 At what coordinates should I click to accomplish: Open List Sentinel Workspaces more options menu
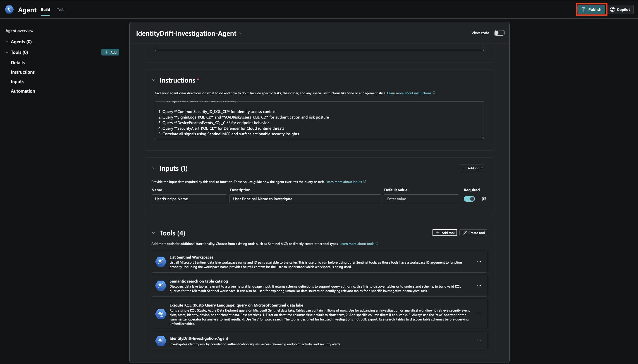(x=479, y=262)
